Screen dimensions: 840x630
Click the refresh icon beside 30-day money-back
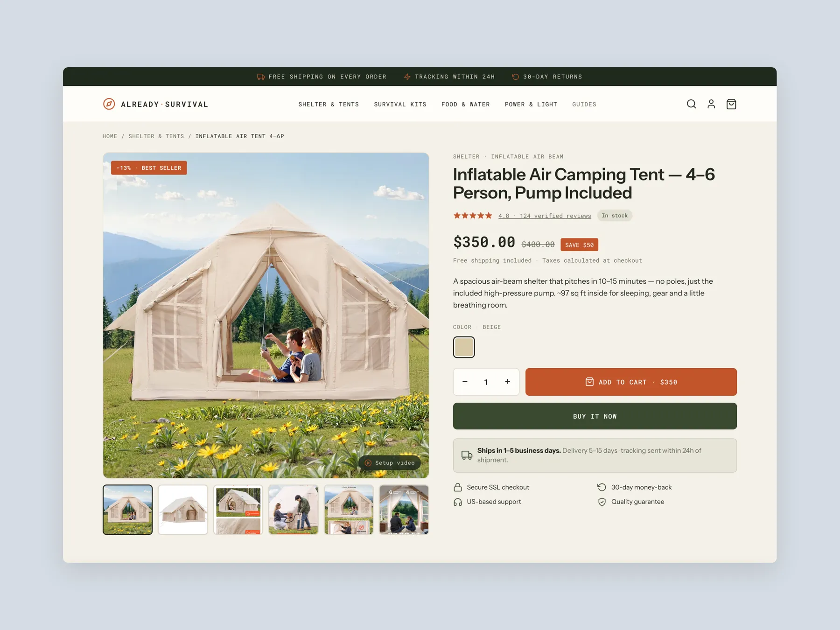tap(602, 487)
